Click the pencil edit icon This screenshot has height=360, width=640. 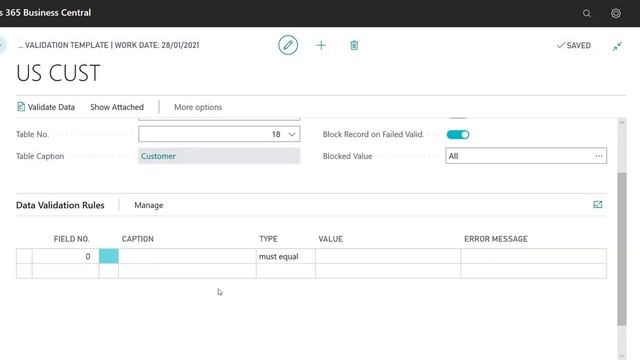[x=288, y=45]
